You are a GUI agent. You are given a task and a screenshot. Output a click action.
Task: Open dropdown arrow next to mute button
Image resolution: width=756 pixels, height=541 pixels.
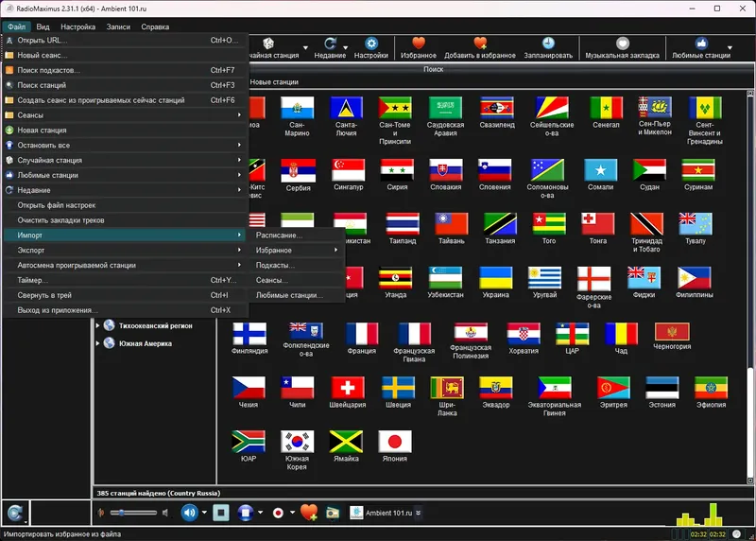click(204, 512)
